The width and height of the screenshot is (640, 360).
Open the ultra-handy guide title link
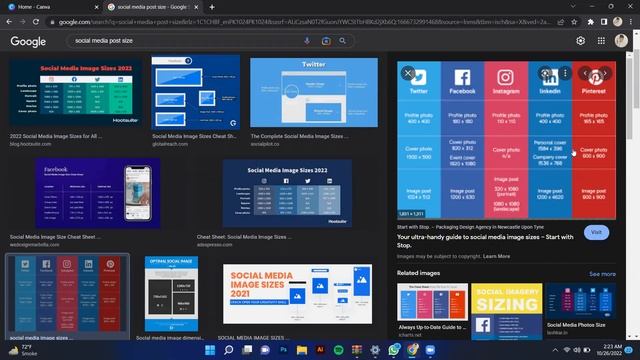(x=485, y=241)
